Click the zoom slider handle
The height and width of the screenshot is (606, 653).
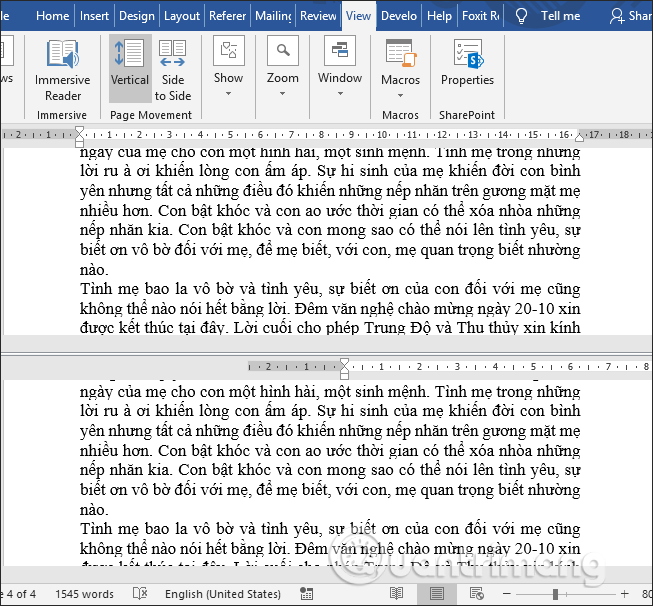(x=555, y=594)
